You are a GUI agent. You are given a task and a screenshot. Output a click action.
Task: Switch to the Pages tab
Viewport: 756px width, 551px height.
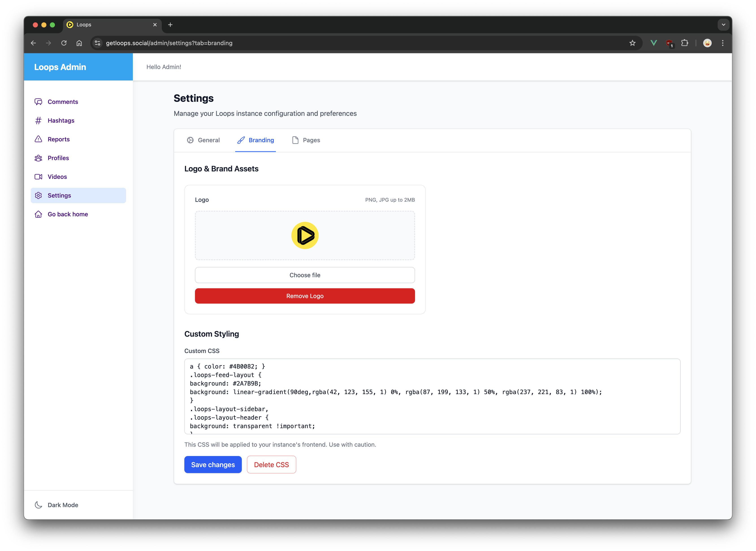[306, 140]
